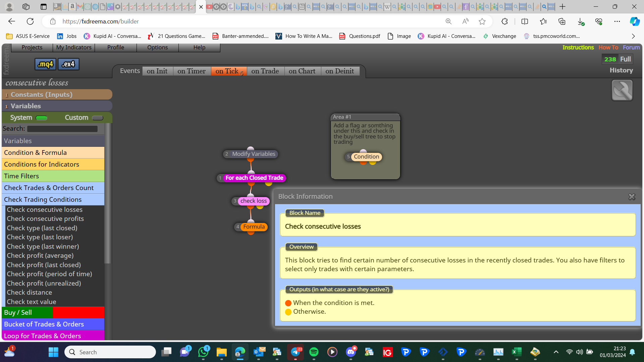This screenshot has width=644, height=362.
Task: Open the Instructions link
Action: 578,47
